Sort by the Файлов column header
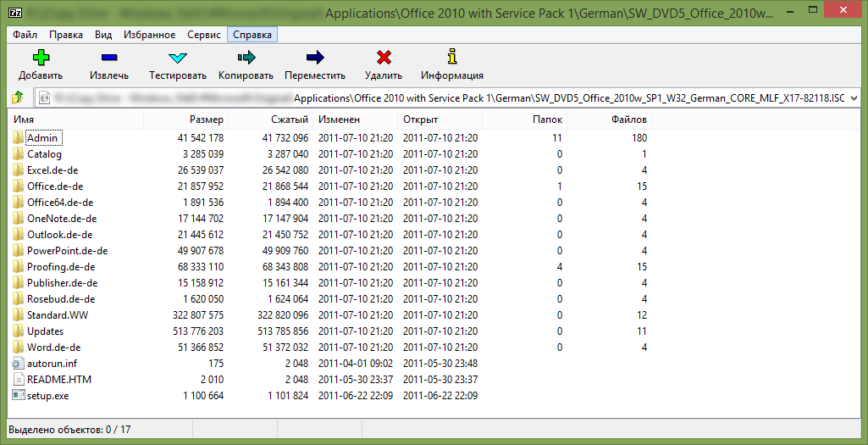Viewport: 868px width, 445px height. point(610,120)
